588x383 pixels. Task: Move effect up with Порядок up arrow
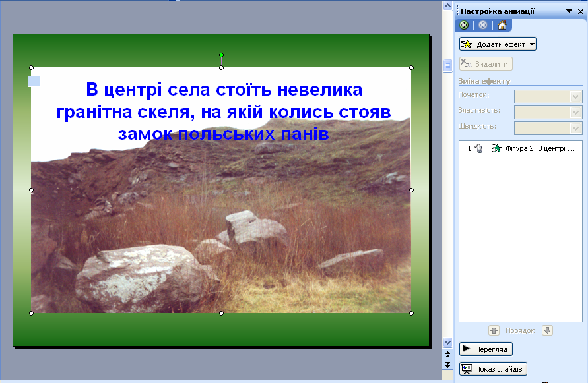494,330
